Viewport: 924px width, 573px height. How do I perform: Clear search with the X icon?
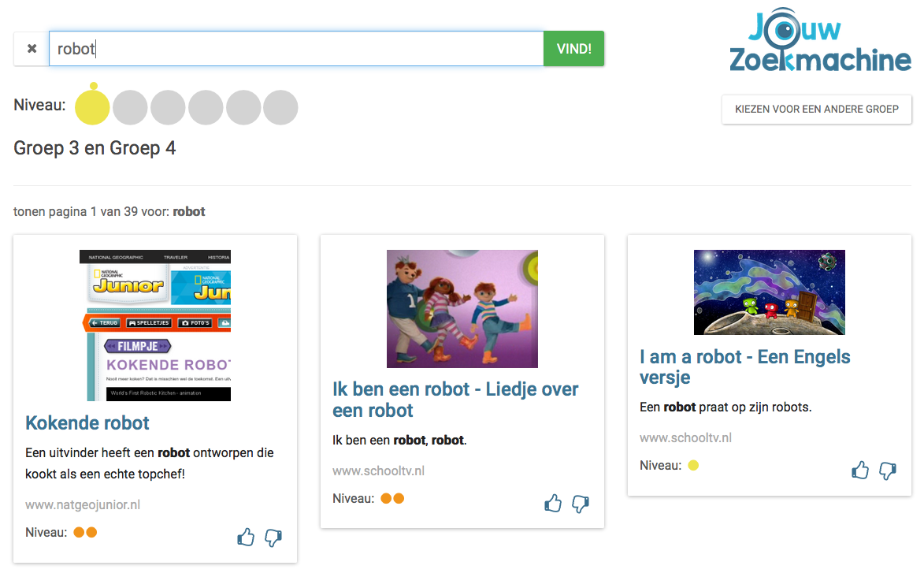point(32,49)
